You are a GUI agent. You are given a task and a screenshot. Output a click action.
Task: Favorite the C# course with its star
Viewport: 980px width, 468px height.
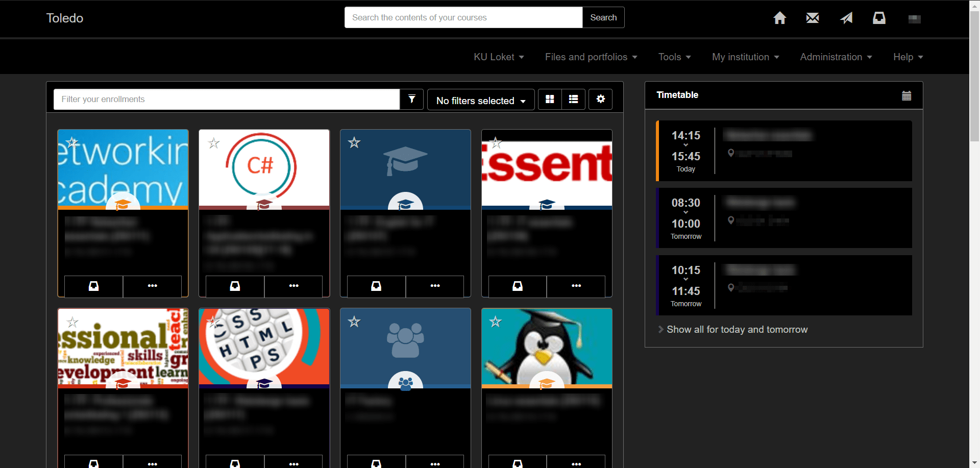(x=213, y=143)
